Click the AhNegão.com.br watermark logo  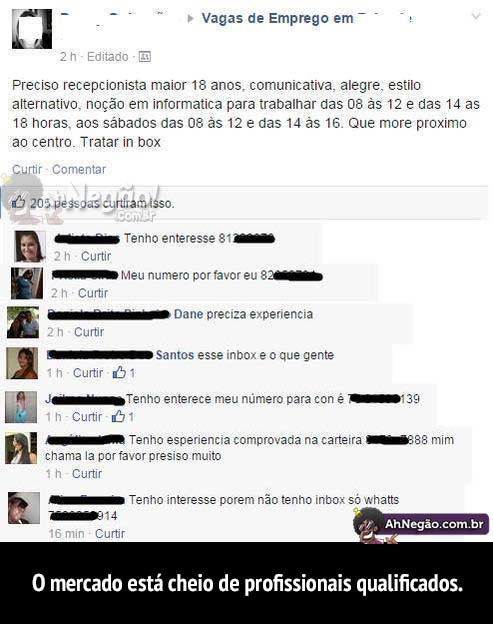pyautogui.click(x=421, y=525)
